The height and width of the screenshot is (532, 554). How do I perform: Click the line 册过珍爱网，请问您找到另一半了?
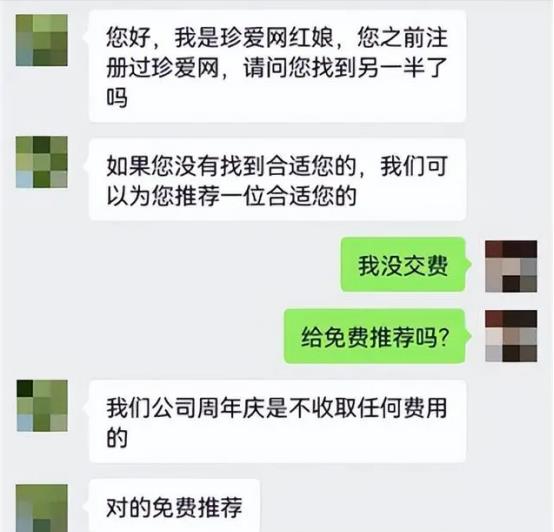pyautogui.click(x=277, y=67)
